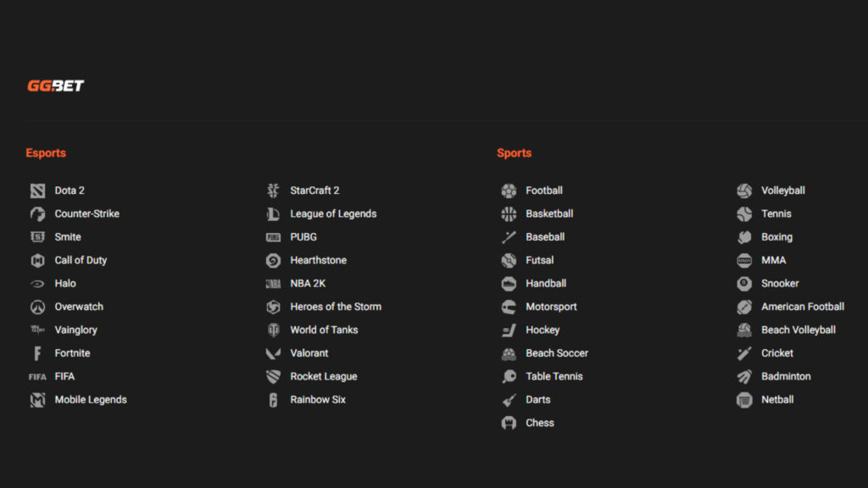Open the Overwatch text link
This screenshot has width=868, height=488.
79,307
